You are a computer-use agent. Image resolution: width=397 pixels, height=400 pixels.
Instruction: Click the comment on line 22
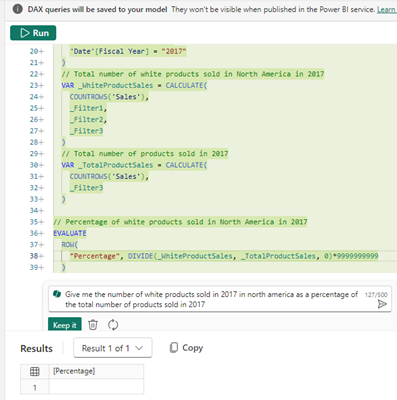pos(193,74)
